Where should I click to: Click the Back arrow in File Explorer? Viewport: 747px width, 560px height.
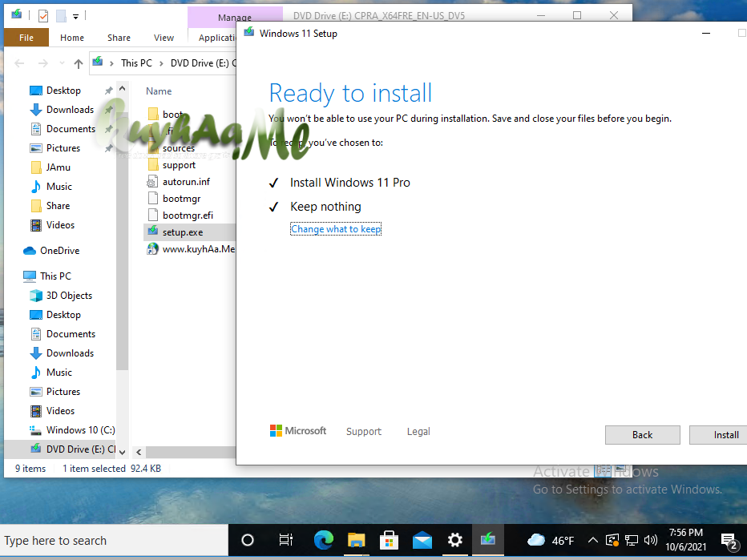coord(19,63)
